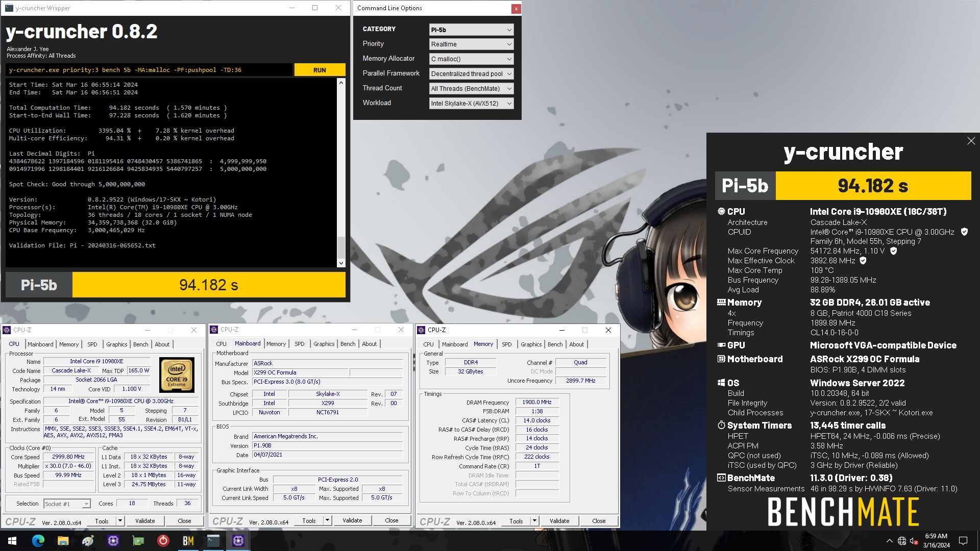Open Bench tab in the left CPU-Z window

pos(141,344)
